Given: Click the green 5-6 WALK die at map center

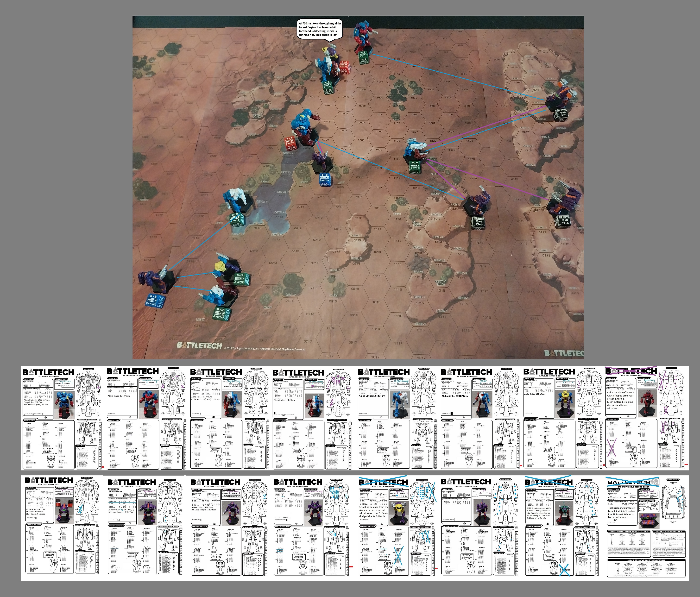Looking at the screenshot, I should pos(415,168).
